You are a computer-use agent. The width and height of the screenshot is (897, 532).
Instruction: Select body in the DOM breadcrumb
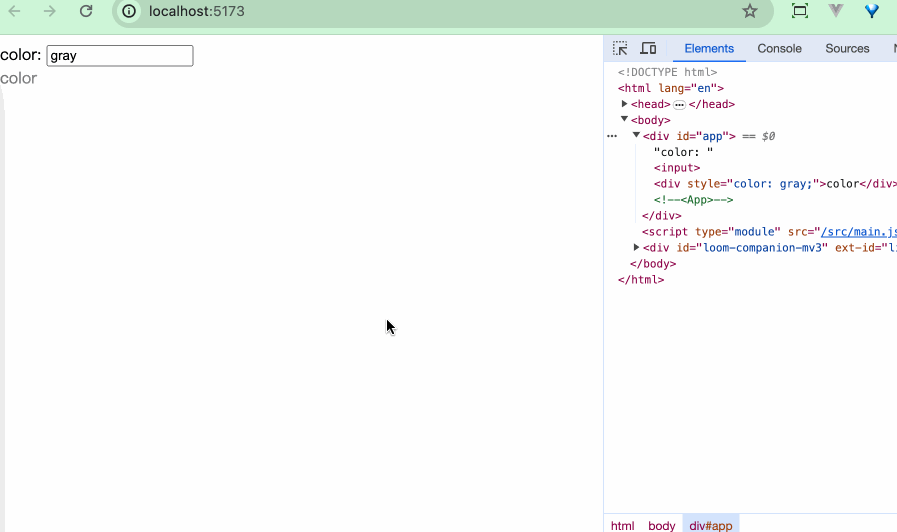click(x=661, y=525)
